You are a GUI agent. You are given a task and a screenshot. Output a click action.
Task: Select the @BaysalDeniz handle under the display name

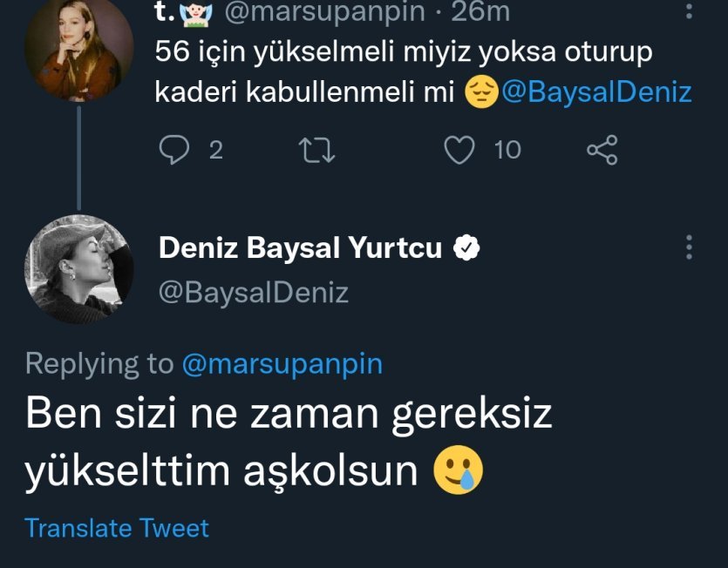(254, 292)
